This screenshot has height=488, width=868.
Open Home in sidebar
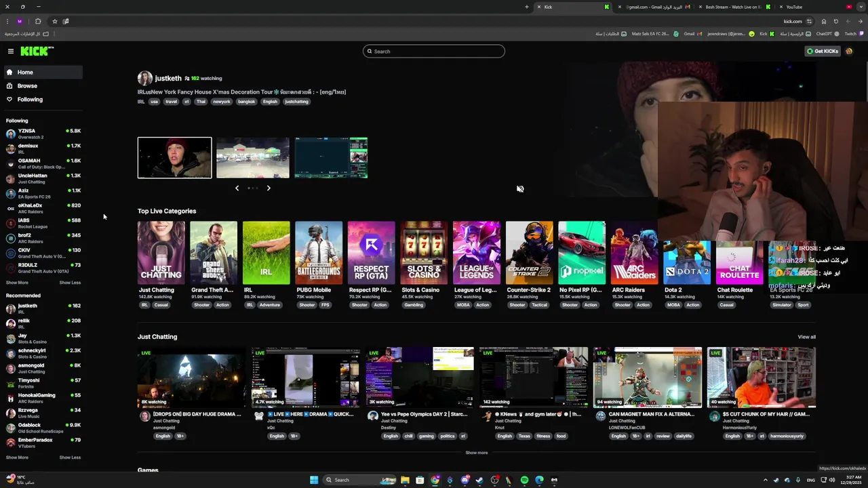pos(43,73)
